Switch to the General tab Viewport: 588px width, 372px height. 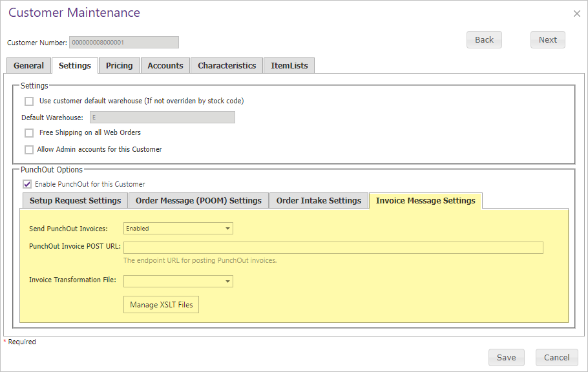28,66
